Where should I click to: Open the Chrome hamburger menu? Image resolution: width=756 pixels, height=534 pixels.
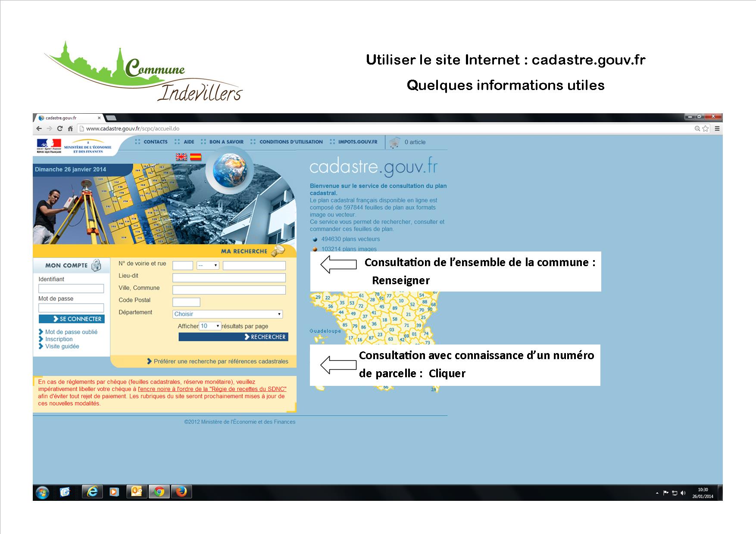click(x=717, y=128)
